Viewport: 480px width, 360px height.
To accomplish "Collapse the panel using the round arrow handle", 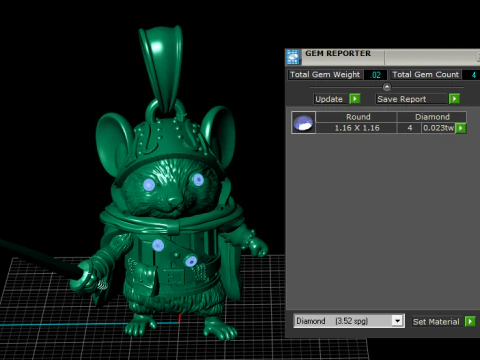I will [387, 87].
